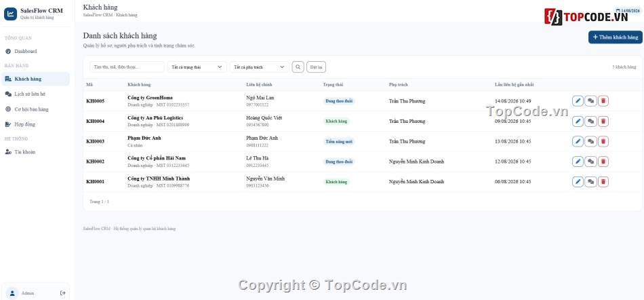This screenshot has height=300, width=644.
Task: Click phone number 0912233445
Action: tap(258, 165)
